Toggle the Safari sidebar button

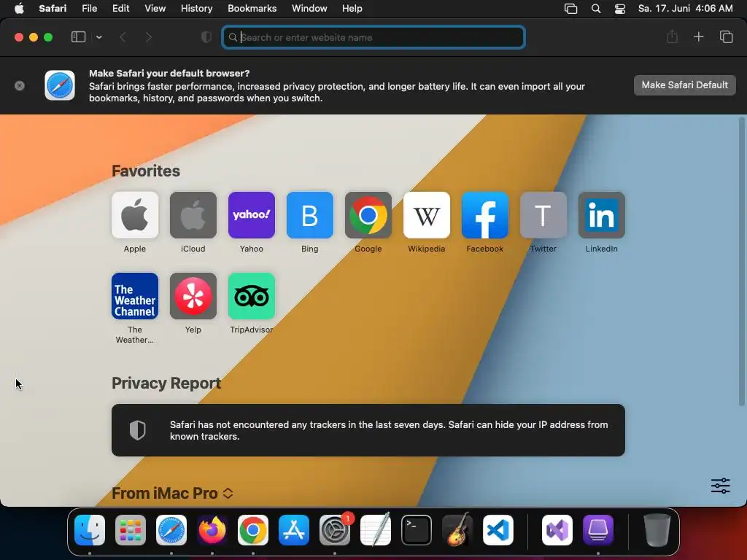78,37
